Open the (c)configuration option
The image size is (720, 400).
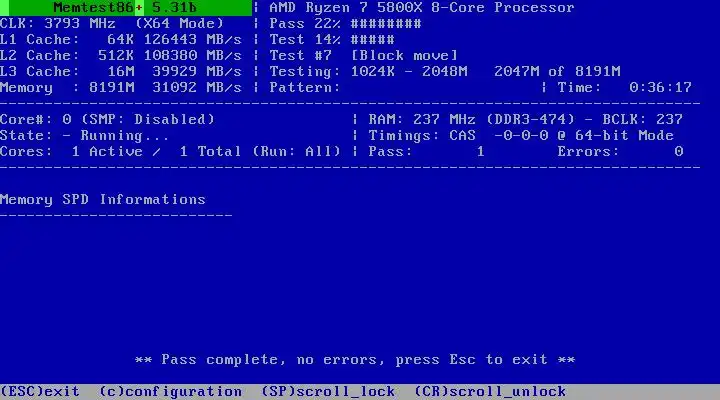click(170, 391)
